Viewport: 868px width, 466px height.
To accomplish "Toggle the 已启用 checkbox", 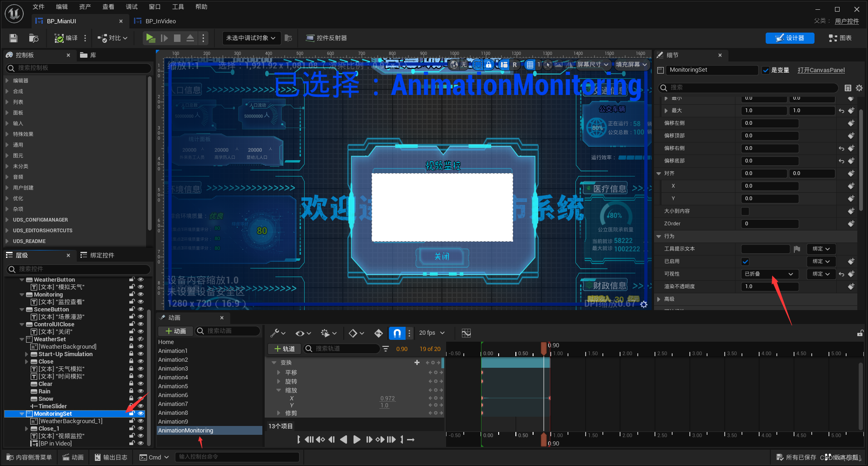I will tap(746, 262).
